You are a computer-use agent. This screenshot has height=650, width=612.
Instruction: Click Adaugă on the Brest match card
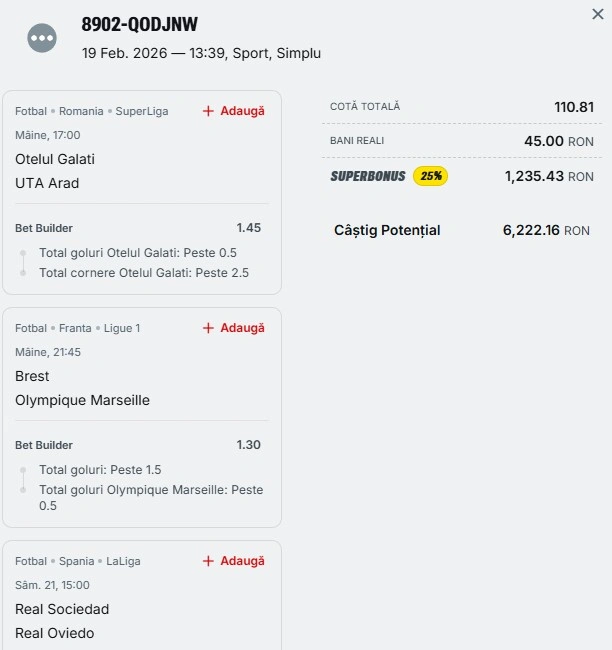[x=234, y=328]
